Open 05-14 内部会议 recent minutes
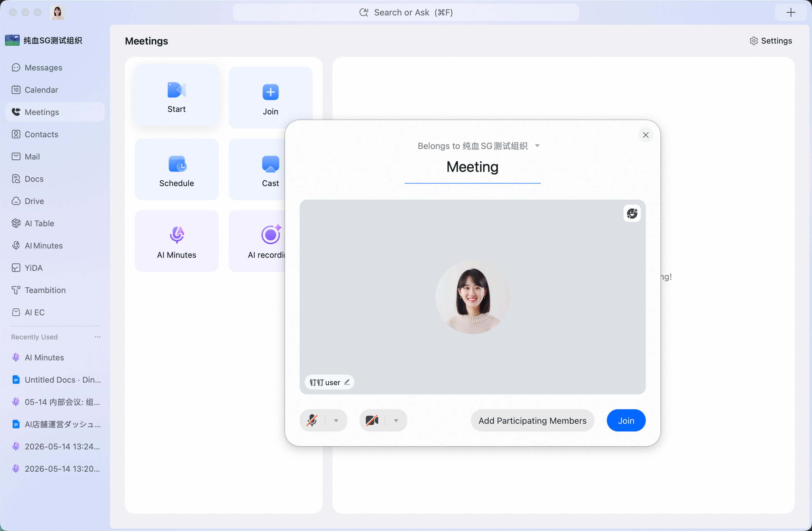Screen dimensions: 812x531 pyautogui.click(x=55, y=402)
